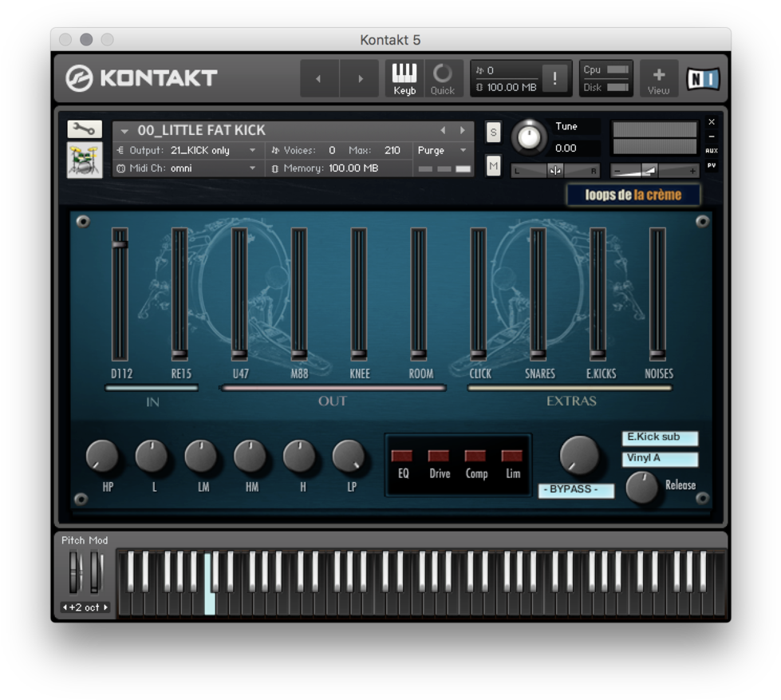
Task: Click the exclamation panic button
Action: pyautogui.click(x=554, y=78)
